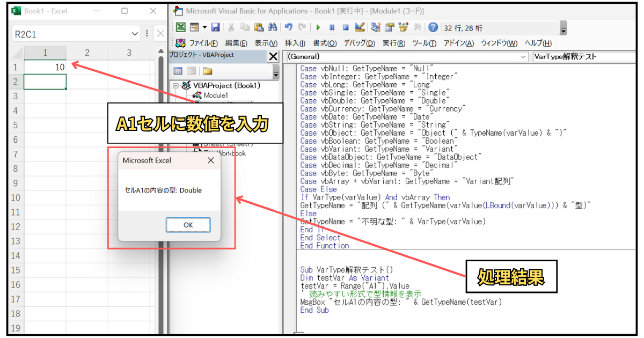Image resolution: width=644 pixels, height=338 pixels.
Task: Open the ファイル(F) menu
Action: tap(203, 43)
